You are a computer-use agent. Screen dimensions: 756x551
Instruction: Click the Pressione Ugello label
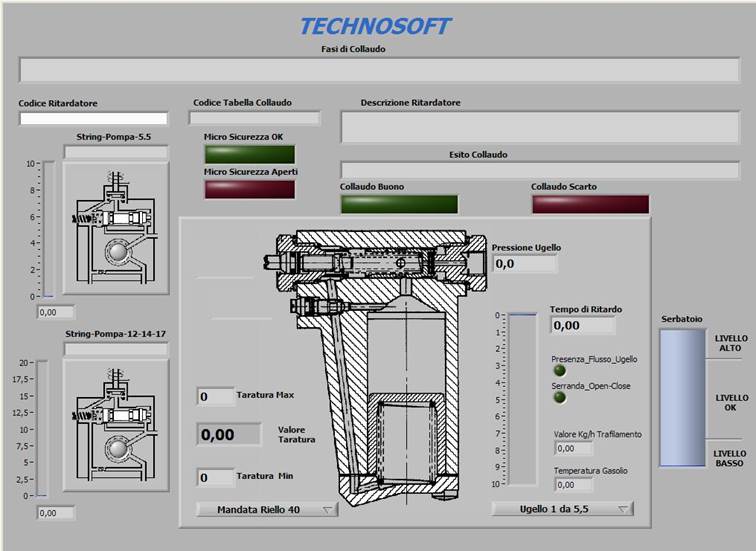click(526, 248)
